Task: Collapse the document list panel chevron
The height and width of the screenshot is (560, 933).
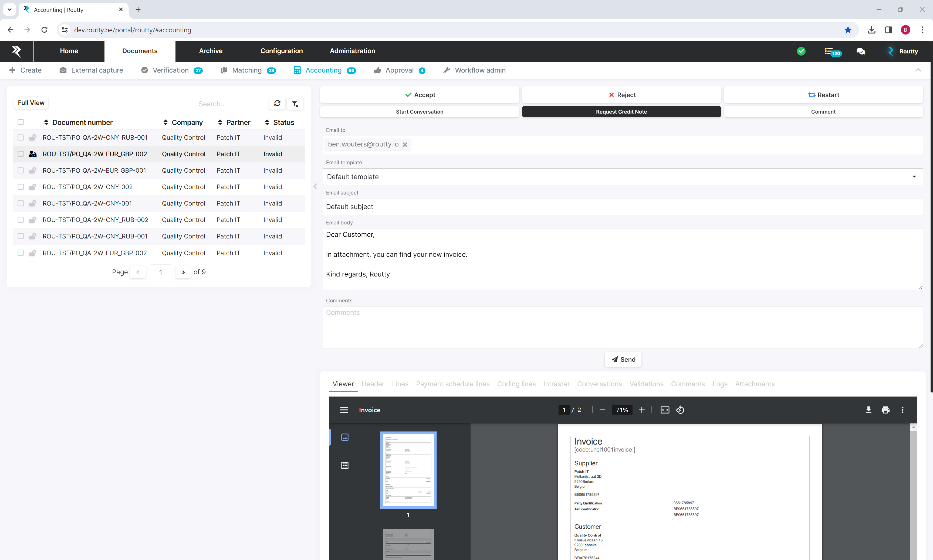Action: (315, 186)
